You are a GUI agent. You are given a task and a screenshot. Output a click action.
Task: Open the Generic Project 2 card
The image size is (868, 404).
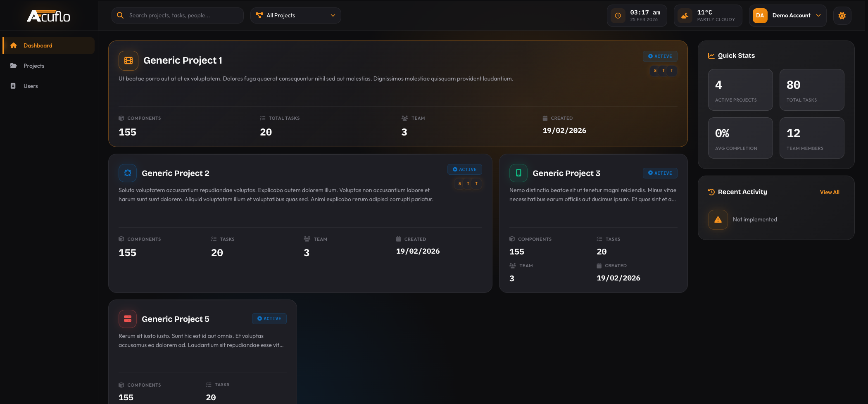click(x=300, y=223)
